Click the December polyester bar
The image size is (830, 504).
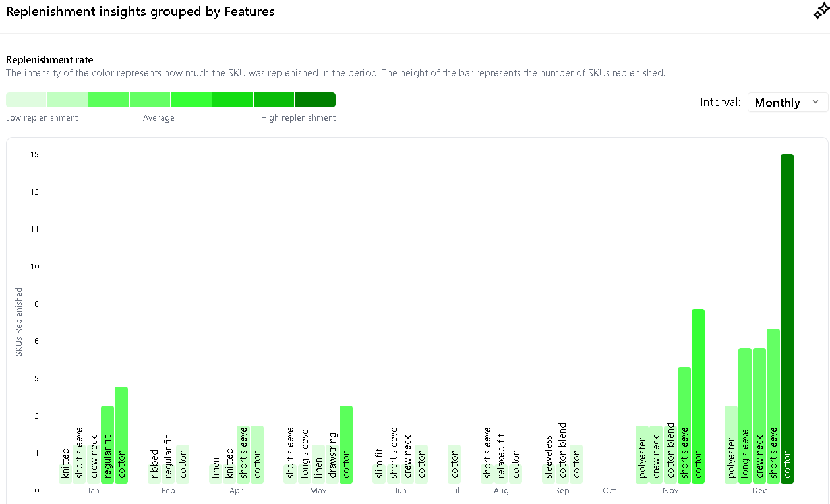pos(731,444)
